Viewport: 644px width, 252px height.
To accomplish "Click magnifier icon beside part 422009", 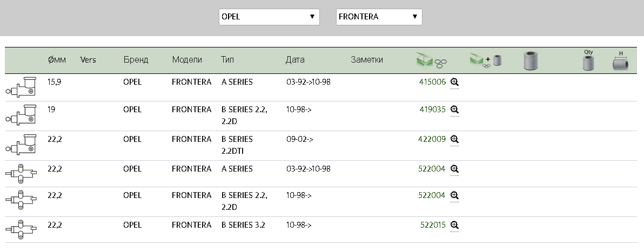I will point(454,139).
